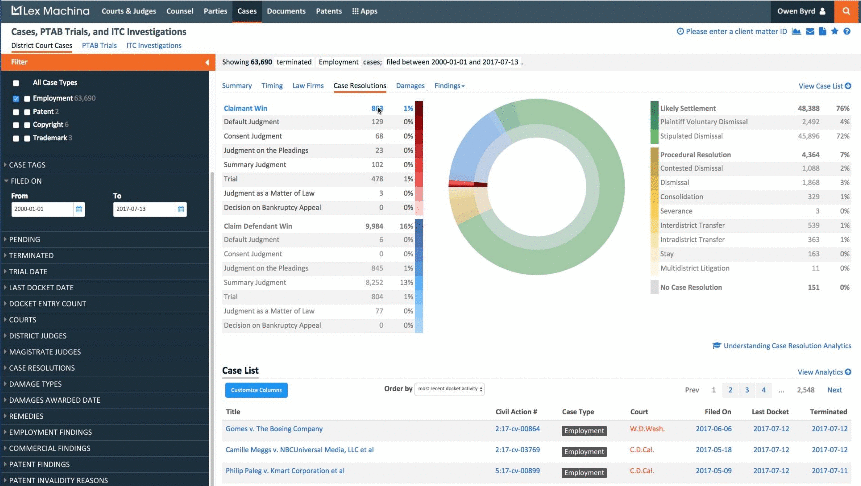
Task: Check the Trademark case type checkbox
Action: click(x=16, y=137)
